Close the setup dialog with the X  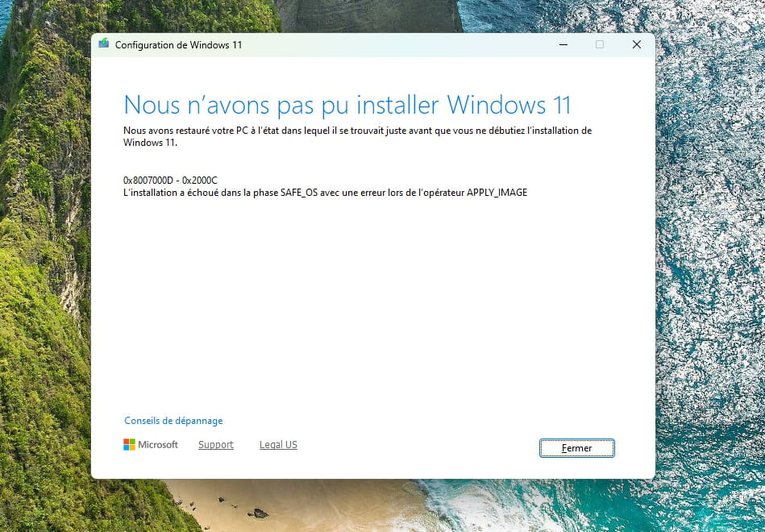coord(637,45)
